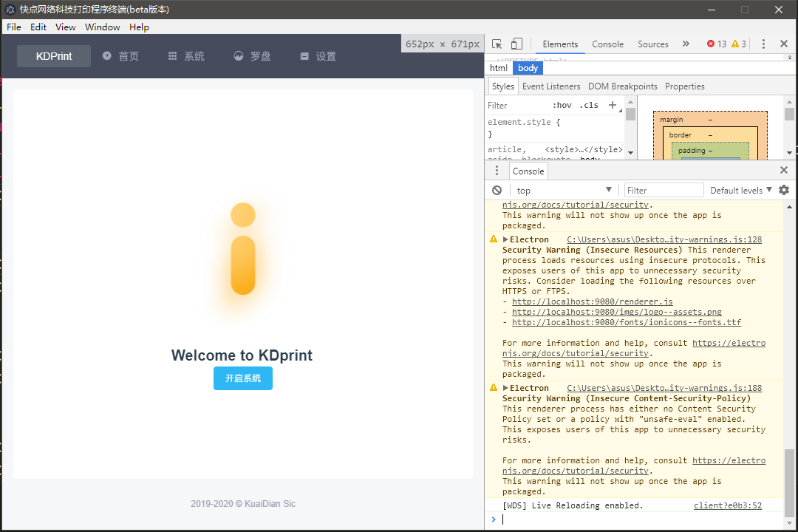Select the body breadcrumb
This screenshot has height=532, width=798.
click(528, 68)
